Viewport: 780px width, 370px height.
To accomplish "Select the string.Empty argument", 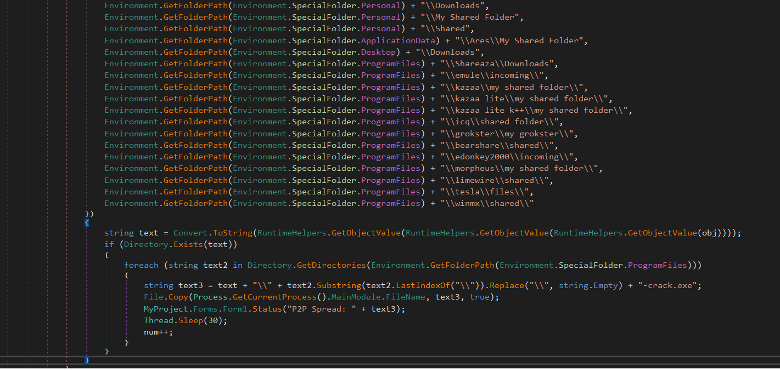I will (x=587, y=285).
